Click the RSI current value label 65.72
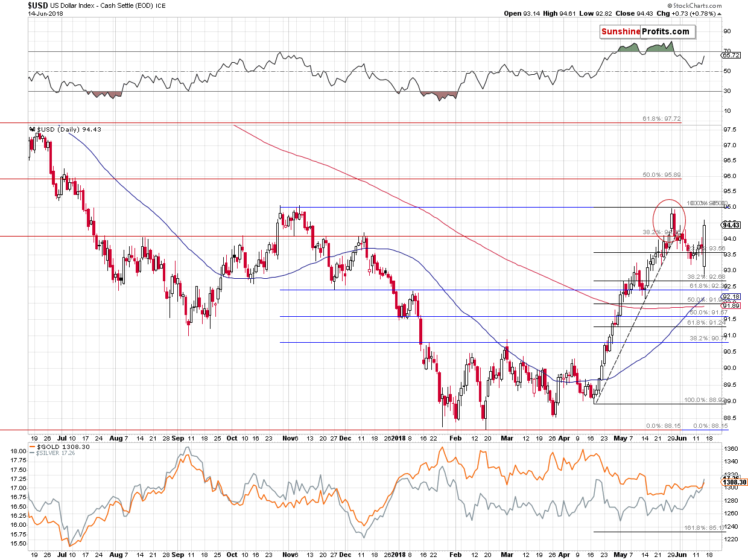 pyautogui.click(x=731, y=55)
